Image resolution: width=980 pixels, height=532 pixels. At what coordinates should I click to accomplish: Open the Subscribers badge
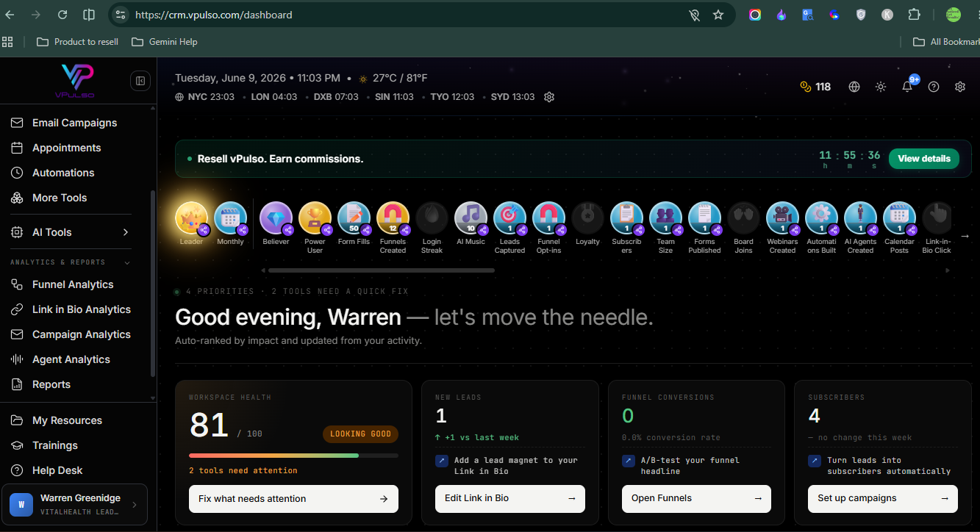pyautogui.click(x=626, y=218)
